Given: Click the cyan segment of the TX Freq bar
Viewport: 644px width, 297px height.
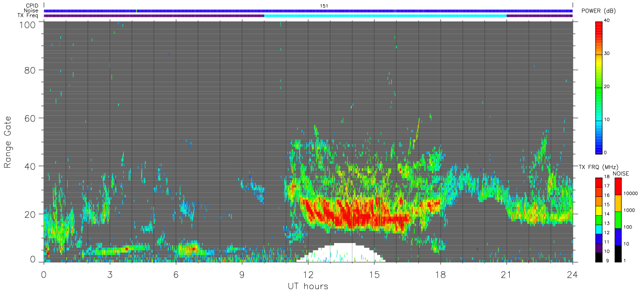Looking at the screenshot, I should (x=385, y=16).
